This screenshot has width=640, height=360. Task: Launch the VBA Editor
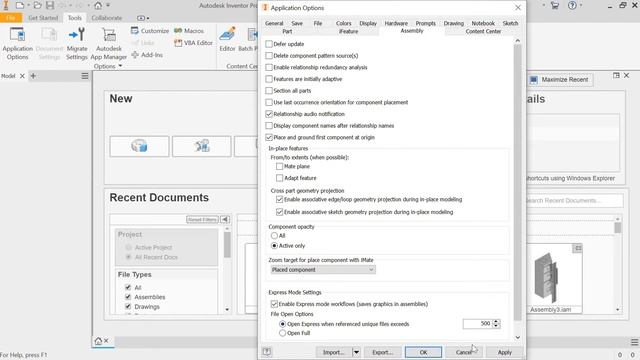(x=193, y=43)
